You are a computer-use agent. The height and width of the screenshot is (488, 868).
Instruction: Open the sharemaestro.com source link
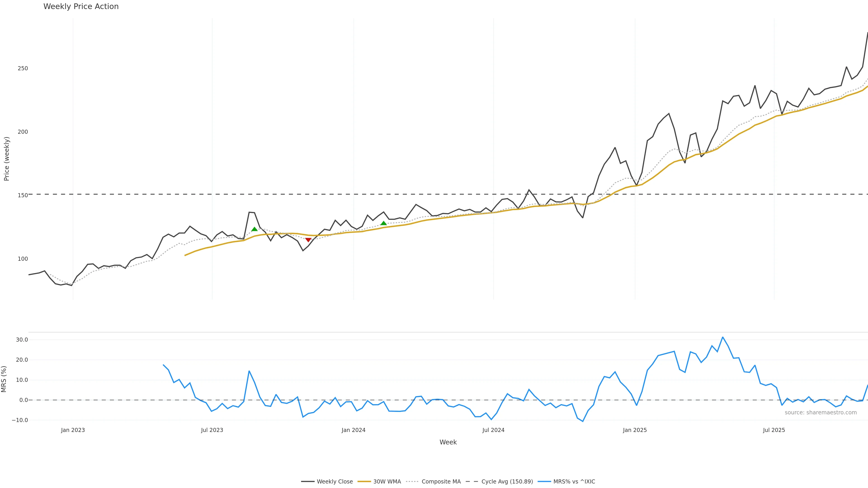[x=821, y=413]
